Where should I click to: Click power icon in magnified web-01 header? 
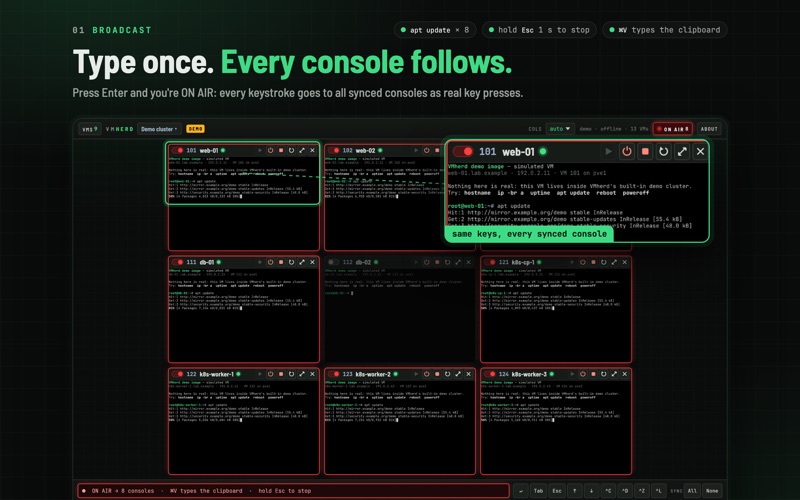[x=627, y=152]
